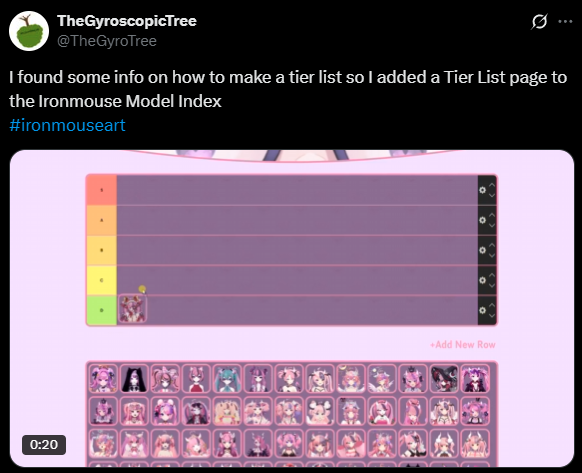582x473 pixels.
Task: Move the D tier row up
Action: pos(492,305)
